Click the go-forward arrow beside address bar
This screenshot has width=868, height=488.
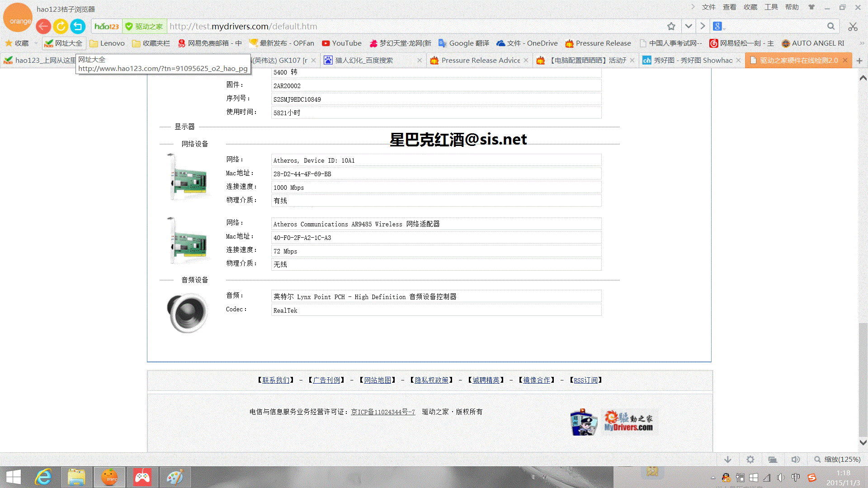[x=703, y=26]
